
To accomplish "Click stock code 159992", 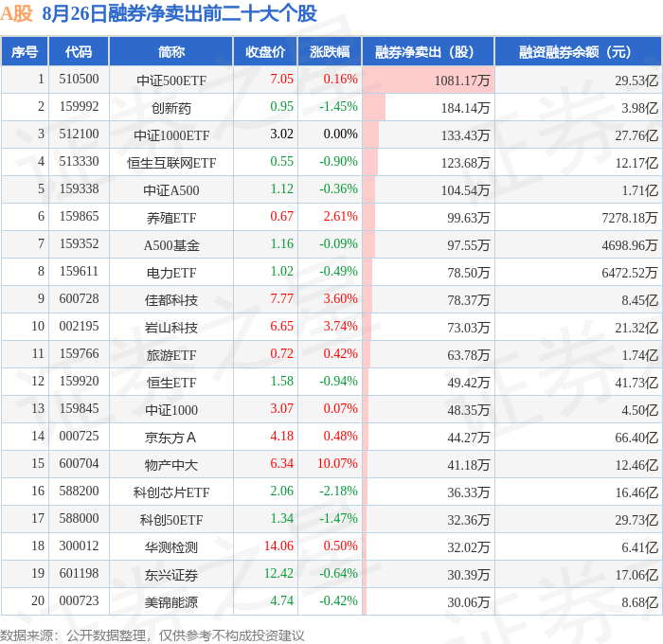I will pyautogui.click(x=79, y=107).
